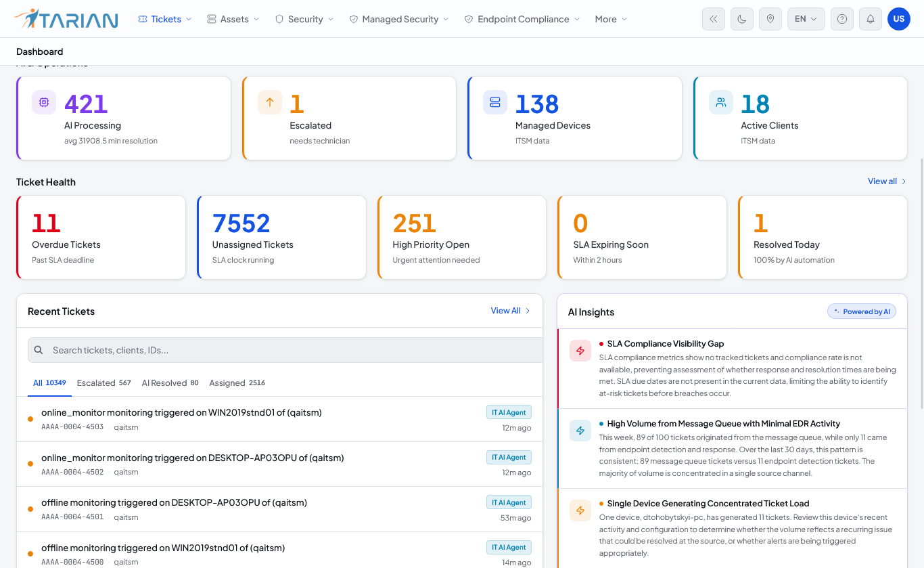The image size is (924, 568).
Task: Focus the Search tickets input field
Action: pyautogui.click(x=285, y=350)
